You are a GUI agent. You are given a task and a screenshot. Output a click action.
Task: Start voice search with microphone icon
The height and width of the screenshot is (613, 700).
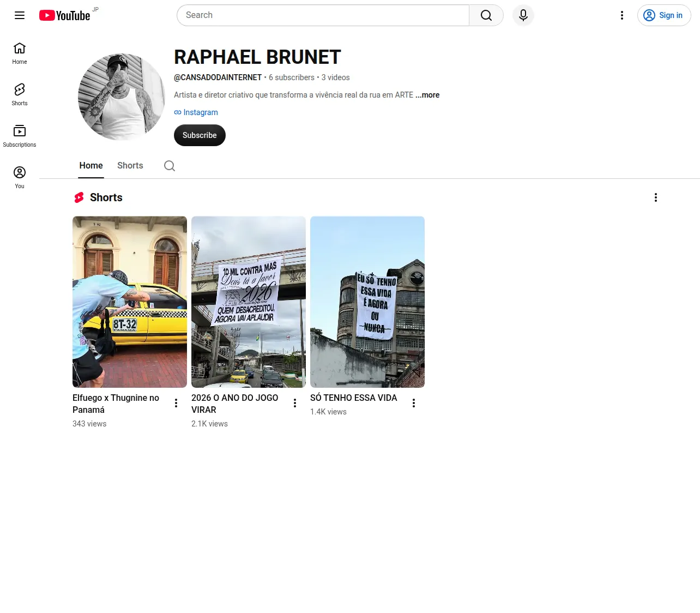tap(523, 15)
